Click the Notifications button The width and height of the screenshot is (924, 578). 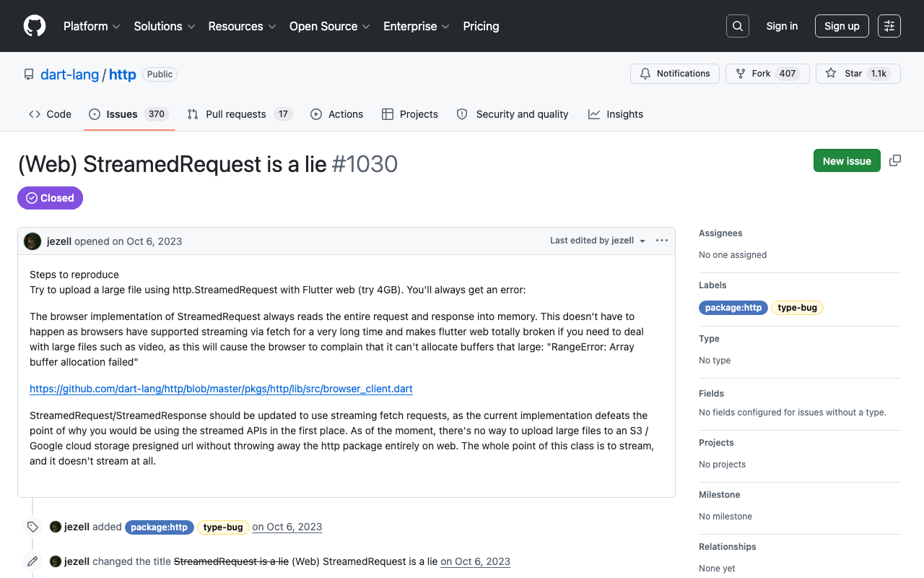tap(675, 74)
